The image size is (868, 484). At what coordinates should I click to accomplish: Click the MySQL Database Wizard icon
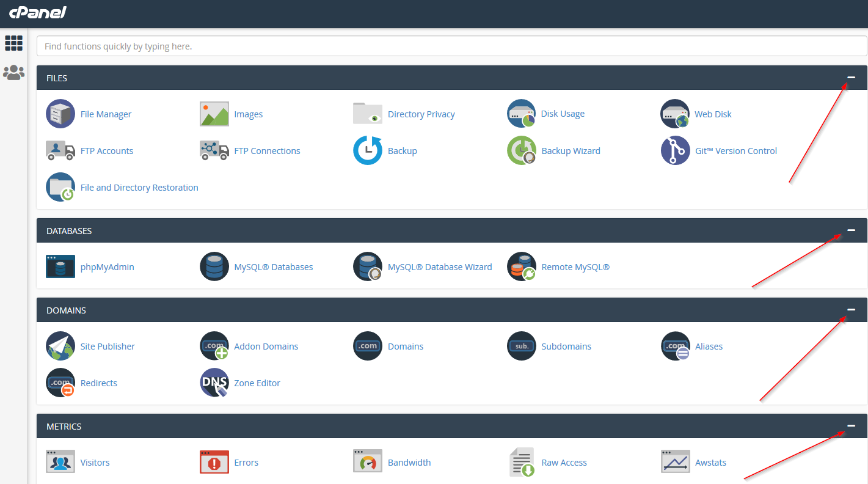pos(368,266)
